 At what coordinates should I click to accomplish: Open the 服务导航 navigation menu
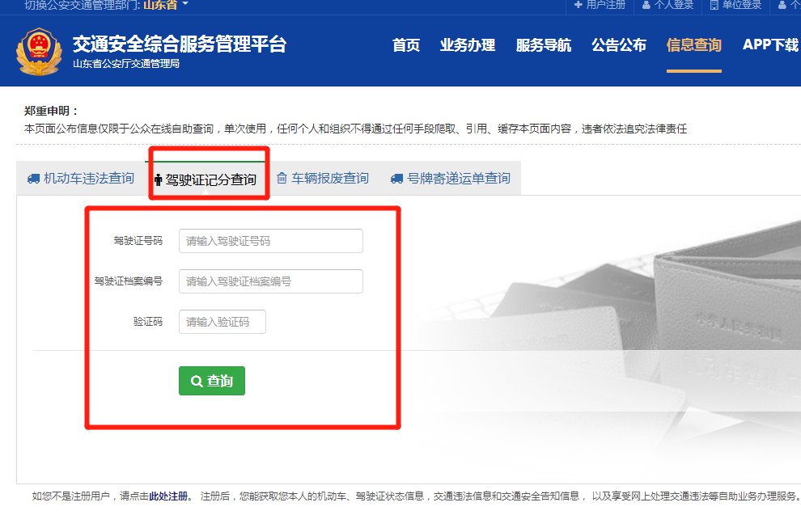(x=544, y=45)
